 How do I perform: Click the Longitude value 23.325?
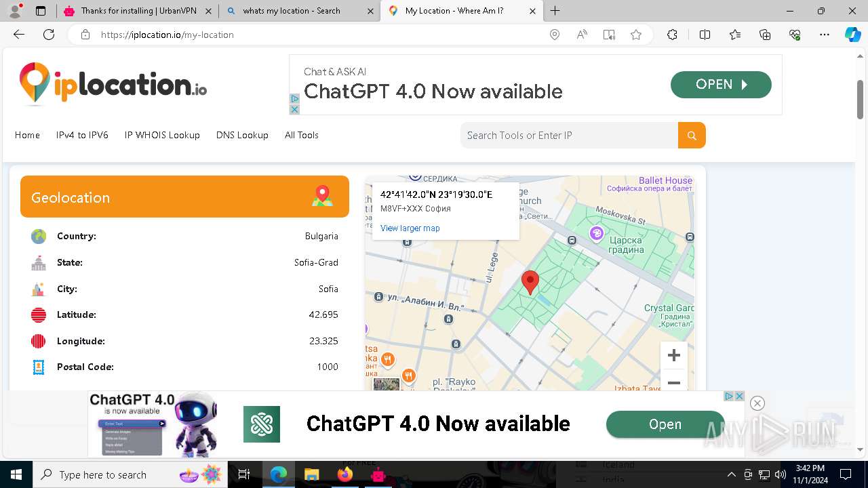pos(323,341)
